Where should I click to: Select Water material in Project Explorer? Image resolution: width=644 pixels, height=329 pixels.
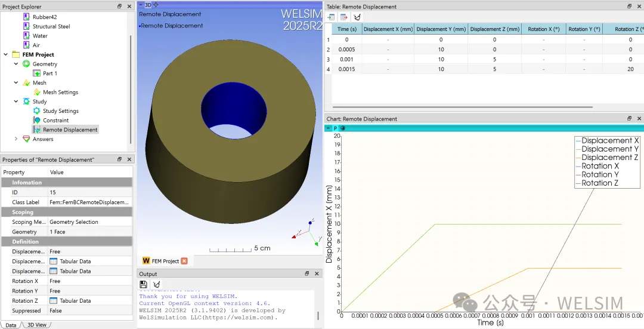point(41,36)
